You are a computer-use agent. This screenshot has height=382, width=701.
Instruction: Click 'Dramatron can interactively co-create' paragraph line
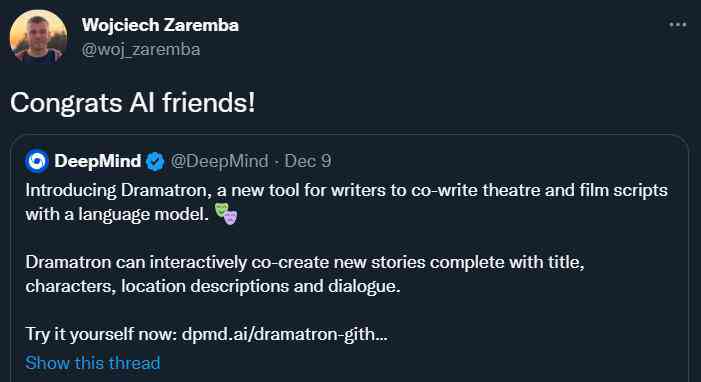click(x=305, y=262)
